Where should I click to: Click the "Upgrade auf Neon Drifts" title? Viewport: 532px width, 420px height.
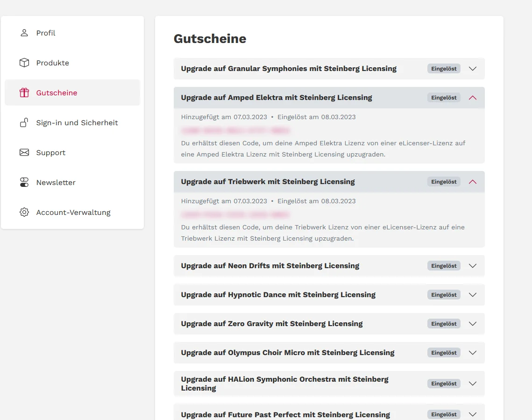270,266
